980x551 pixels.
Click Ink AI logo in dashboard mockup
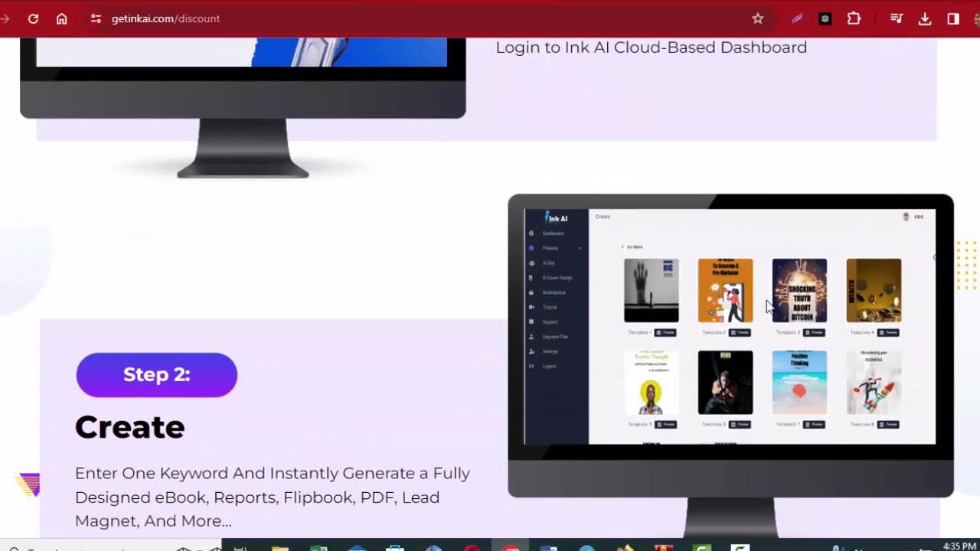point(557,218)
